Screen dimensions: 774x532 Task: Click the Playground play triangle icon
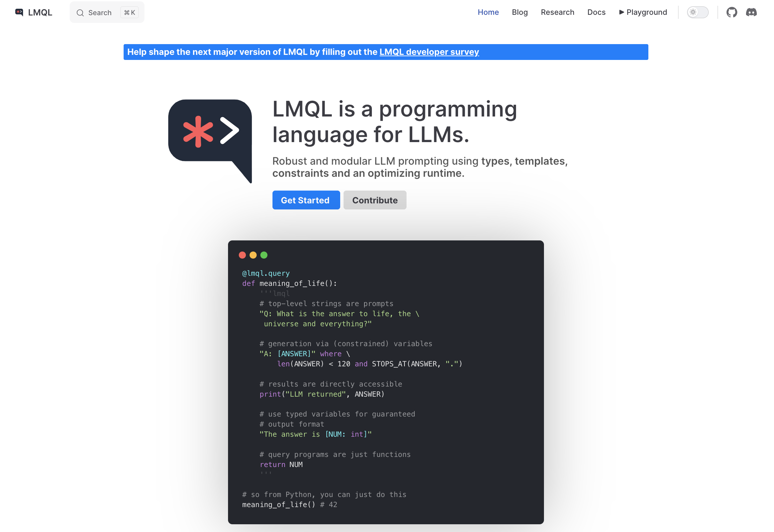point(621,12)
